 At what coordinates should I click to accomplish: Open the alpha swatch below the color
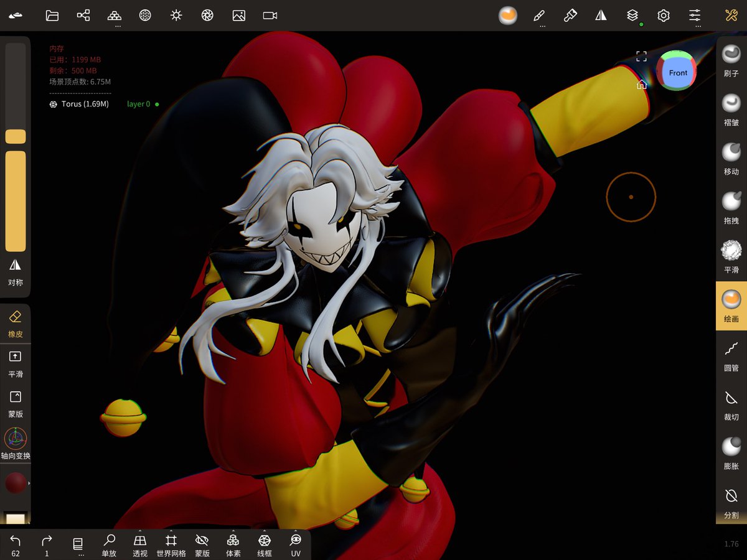click(x=16, y=518)
